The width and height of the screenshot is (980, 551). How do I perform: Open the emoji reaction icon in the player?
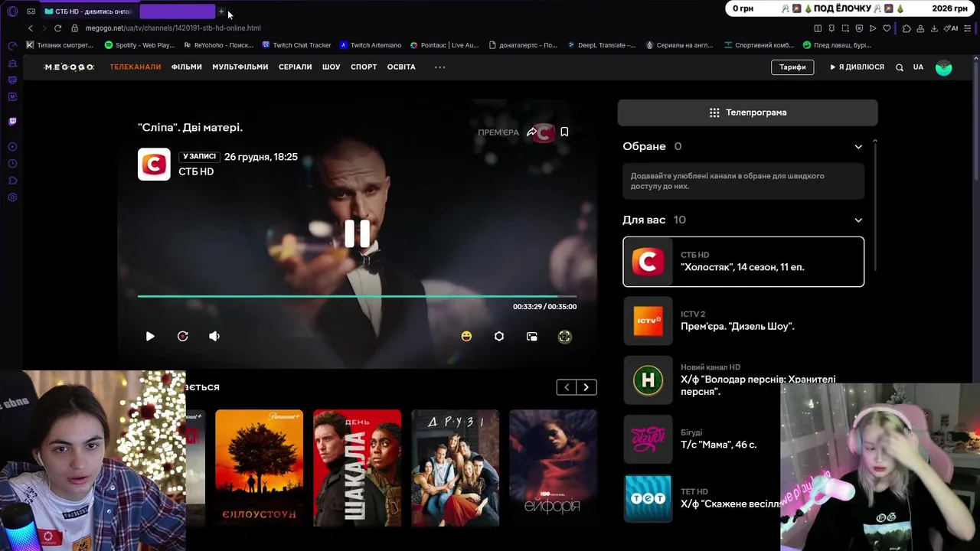pos(466,336)
